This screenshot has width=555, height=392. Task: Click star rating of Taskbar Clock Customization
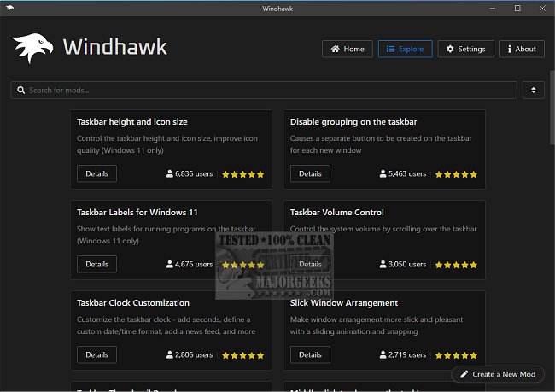[x=242, y=355]
